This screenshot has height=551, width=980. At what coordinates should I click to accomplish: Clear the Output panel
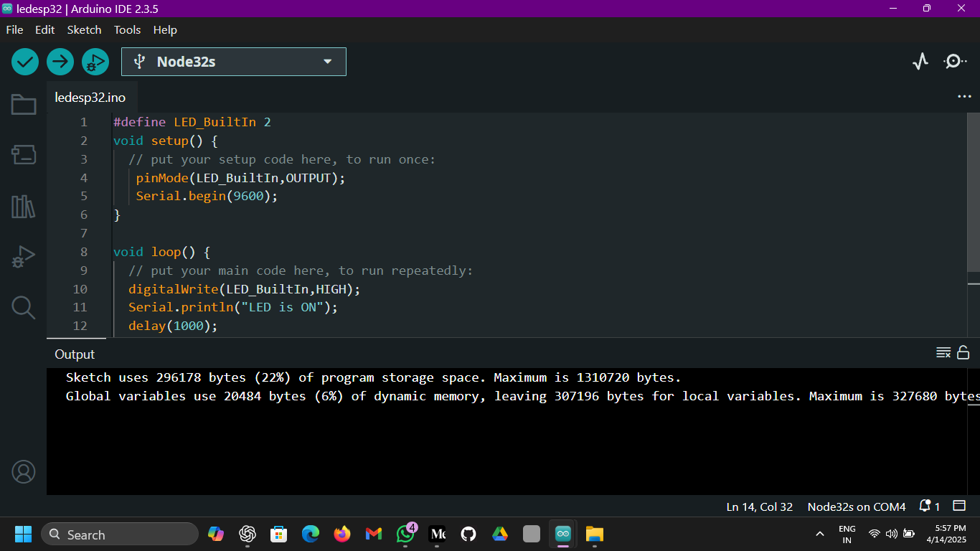click(x=943, y=353)
